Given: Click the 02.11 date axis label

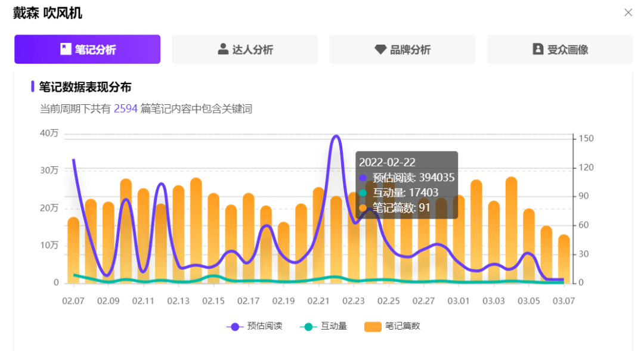Looking at the screenshot, I should pos(143,301).
